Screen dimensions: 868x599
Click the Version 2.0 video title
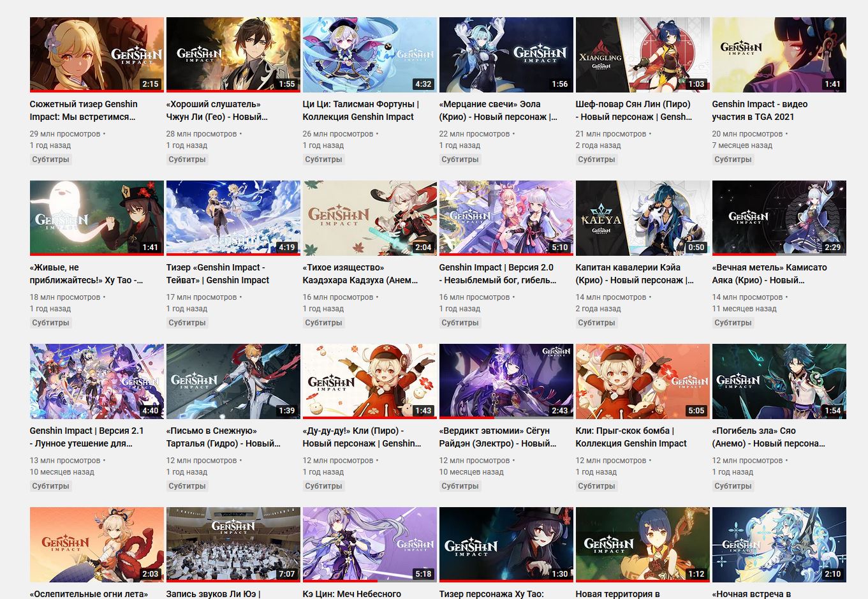[497, 274]
